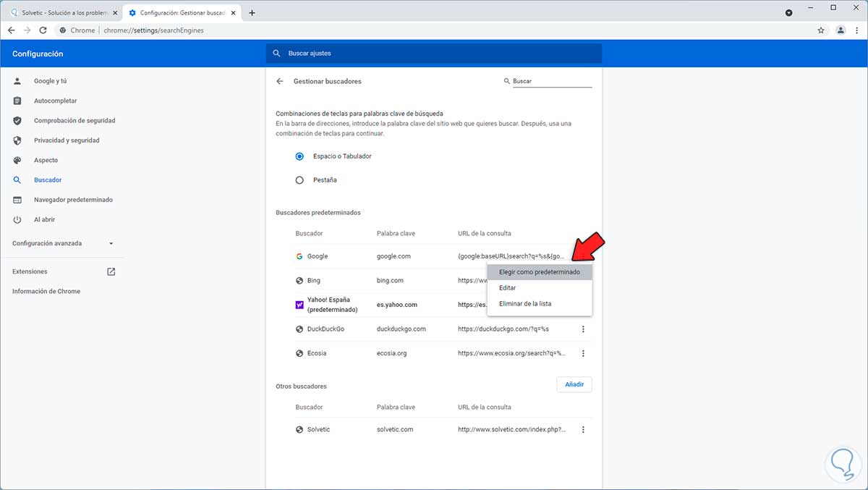
Task: Click the google.com keyword text
Action: (x=393, y=256)
